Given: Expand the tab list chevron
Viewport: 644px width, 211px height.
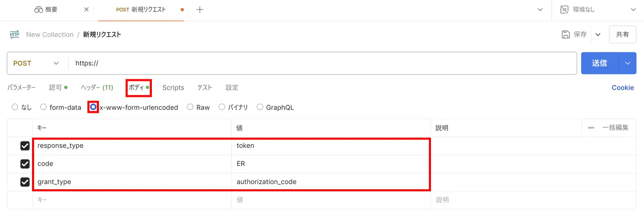Looking at the screenshot, I should (540, 9).
